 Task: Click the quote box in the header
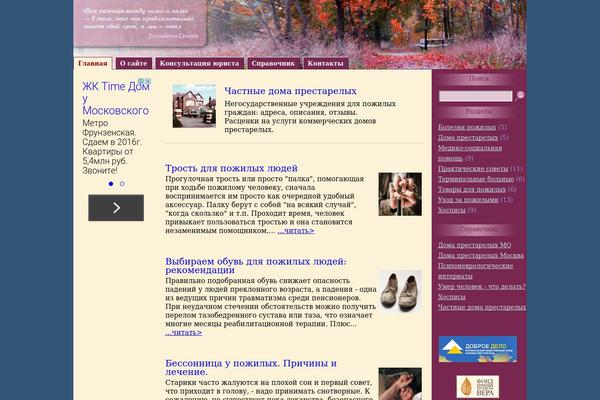[140, 23]
